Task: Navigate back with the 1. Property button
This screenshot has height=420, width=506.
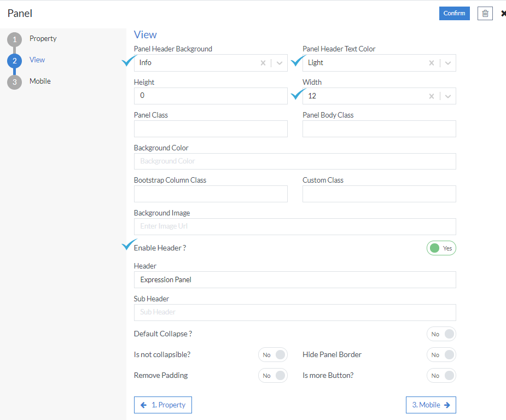Action: 162,405
